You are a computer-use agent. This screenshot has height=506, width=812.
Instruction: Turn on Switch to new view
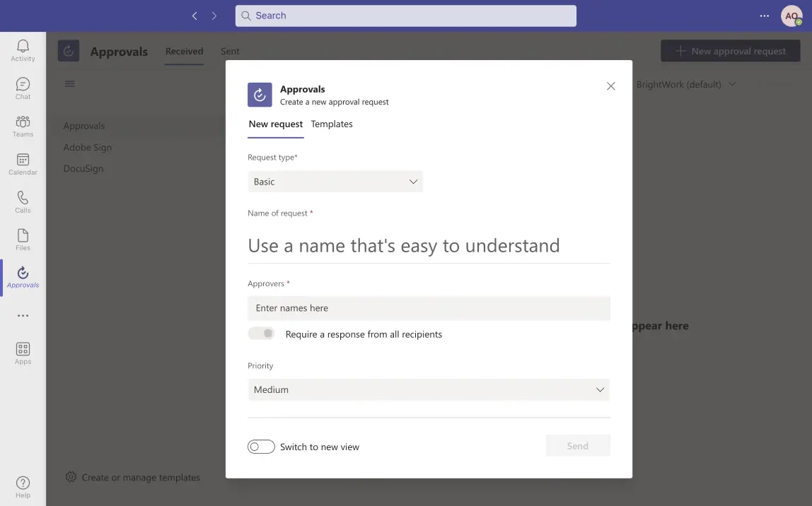261,446
